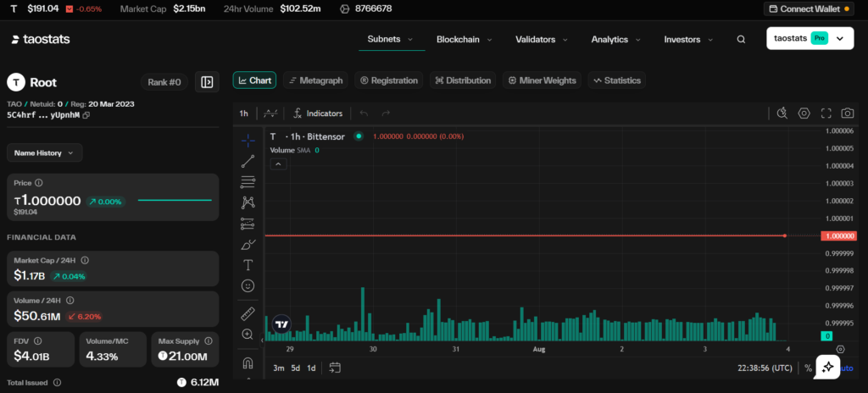Copy the 5C4hrf...yUpnhM address
Viewport: 868px width, 393px height.
86,115
